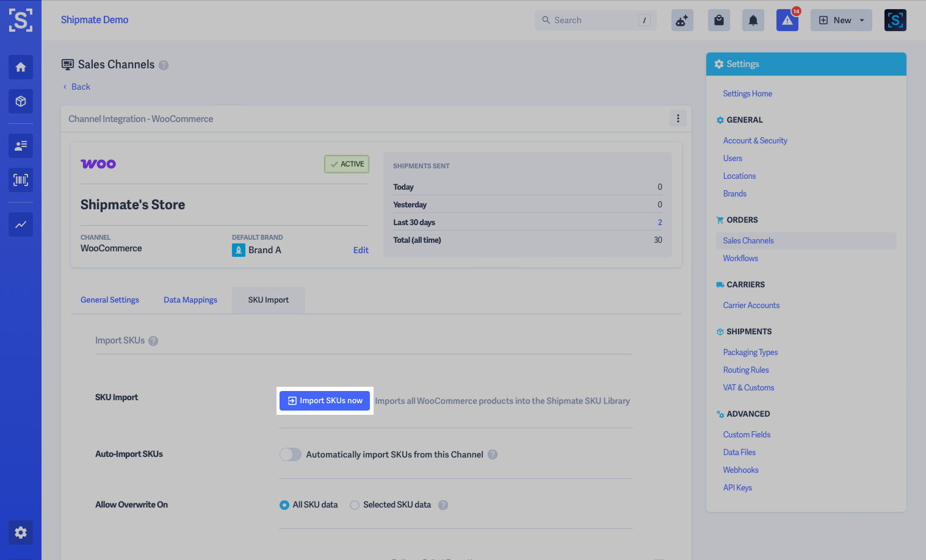Open Account & Security settings
The height and width of the screenshot is (560, 926).
pyautogui.click(x=755, y=141)
